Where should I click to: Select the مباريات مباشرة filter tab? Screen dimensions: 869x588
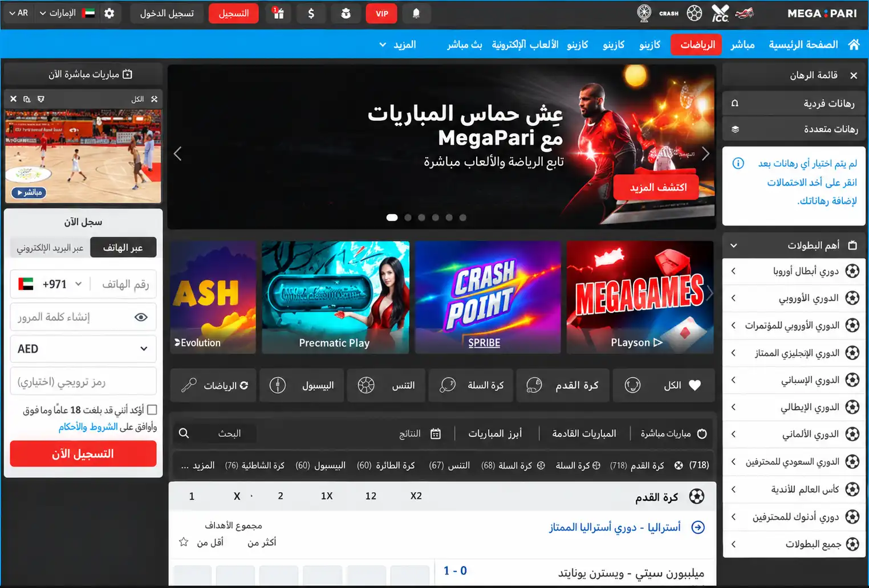click(673, 434)
